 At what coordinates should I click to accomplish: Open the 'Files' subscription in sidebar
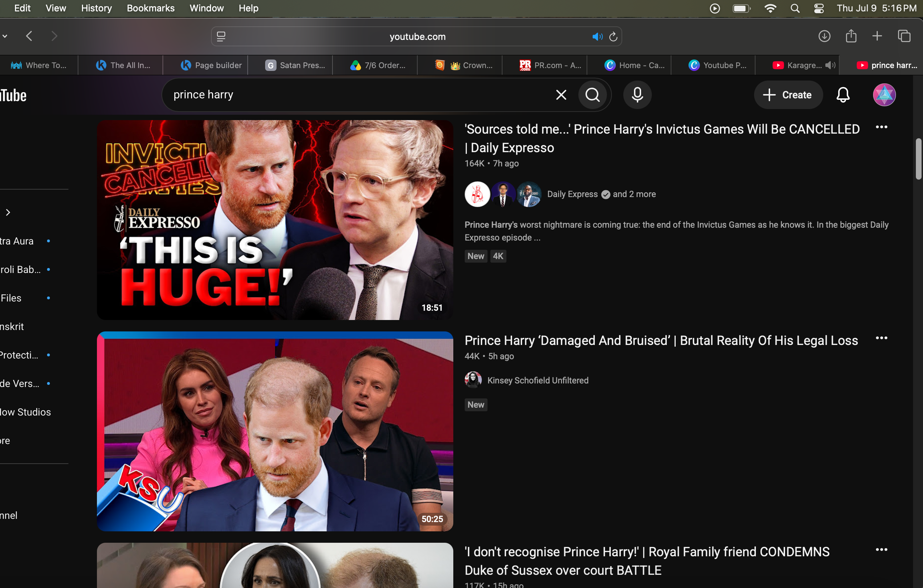[11, 298]
